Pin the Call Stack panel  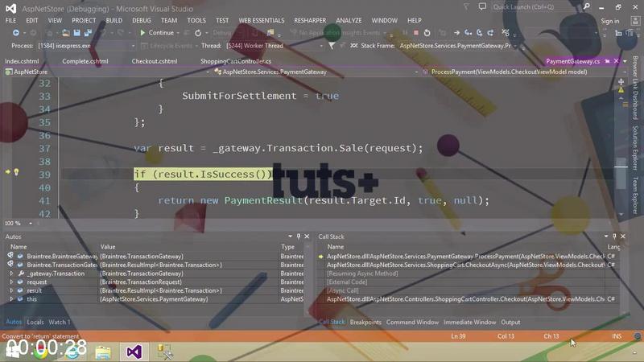tap(614, 237)
